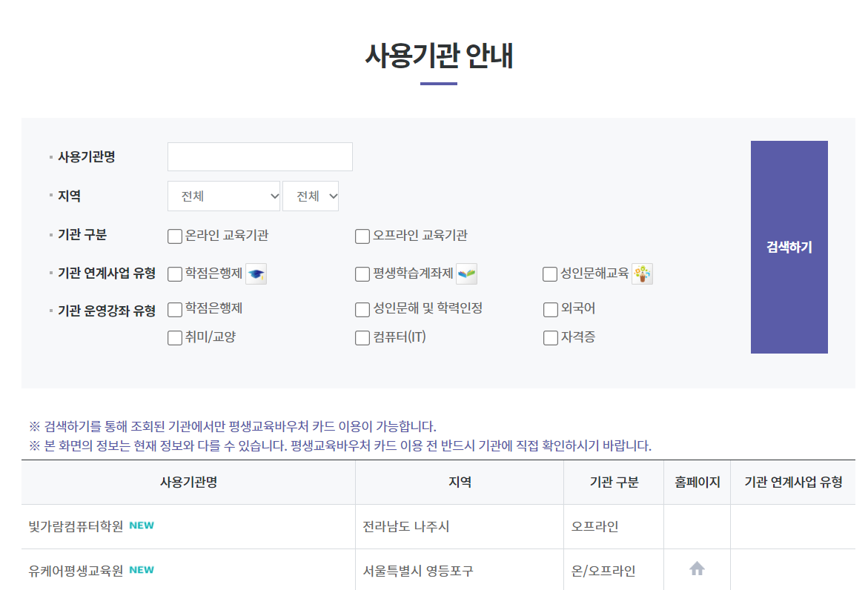This screenshot has width=868, height=590.
Task: Toggle the 자격증 checkbox
Action: (x=550, y=337)
